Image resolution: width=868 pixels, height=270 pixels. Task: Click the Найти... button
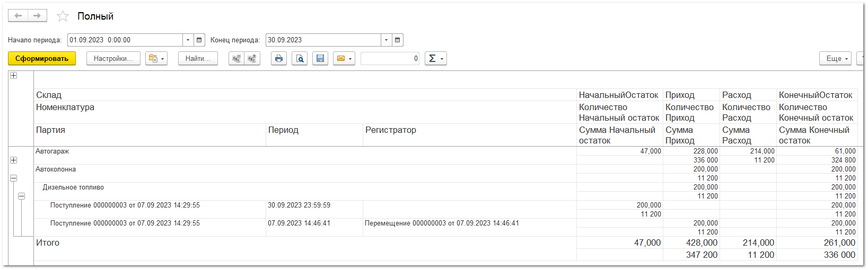(198, 59)
